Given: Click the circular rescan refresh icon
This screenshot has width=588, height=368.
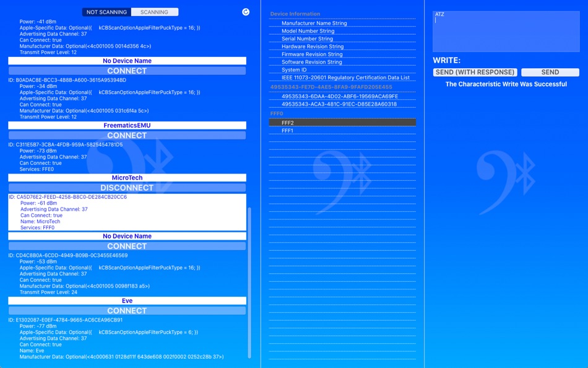Looking at the screenshot, I should [x=245, y=11].
